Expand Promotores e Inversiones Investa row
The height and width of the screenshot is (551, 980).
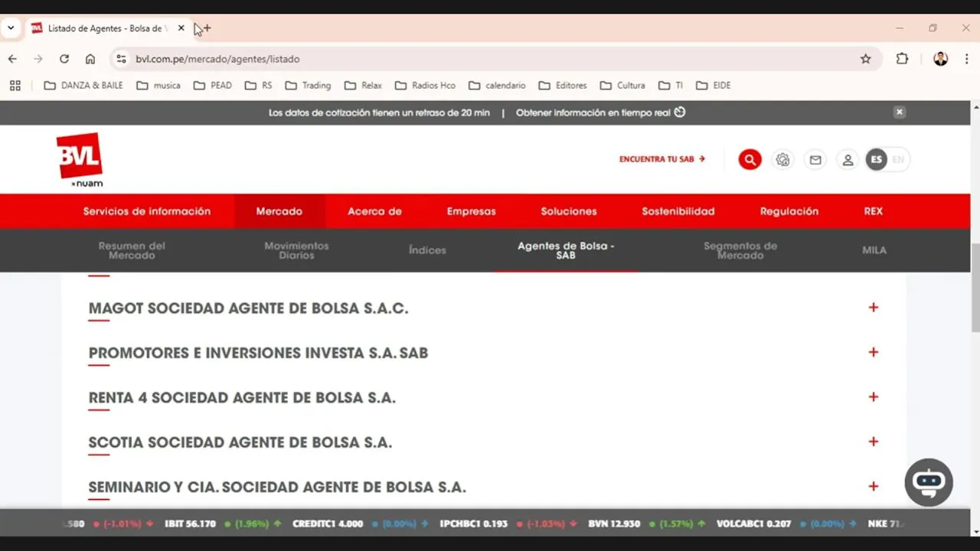coord(483,353)
